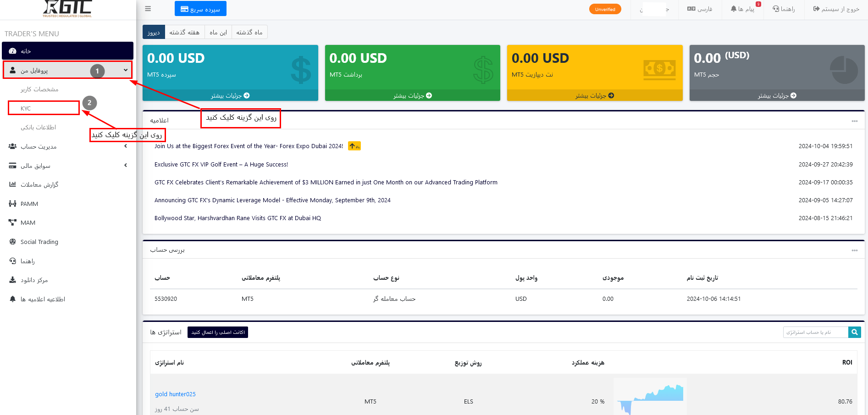Click PAMM sidebar icon

pyautogui.click(x=12, y=204)
